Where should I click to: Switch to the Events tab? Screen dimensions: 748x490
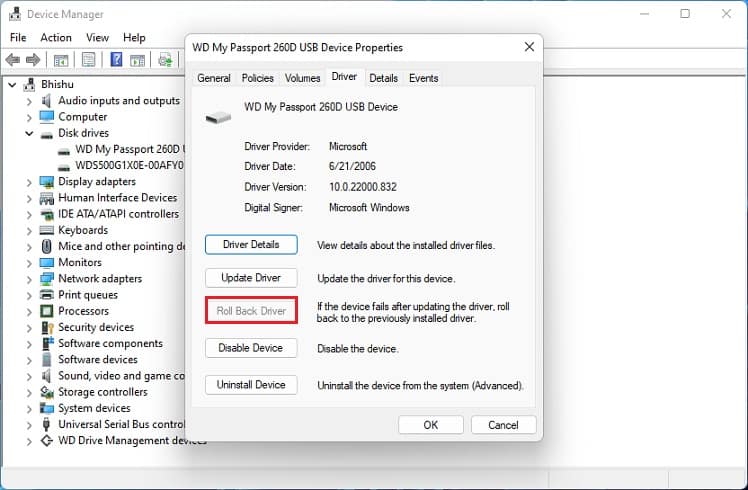[x=423, y=78]
